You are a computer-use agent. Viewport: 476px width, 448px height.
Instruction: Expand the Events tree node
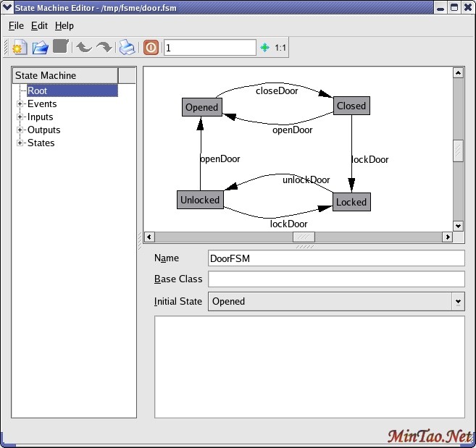(x=20, y=104)
